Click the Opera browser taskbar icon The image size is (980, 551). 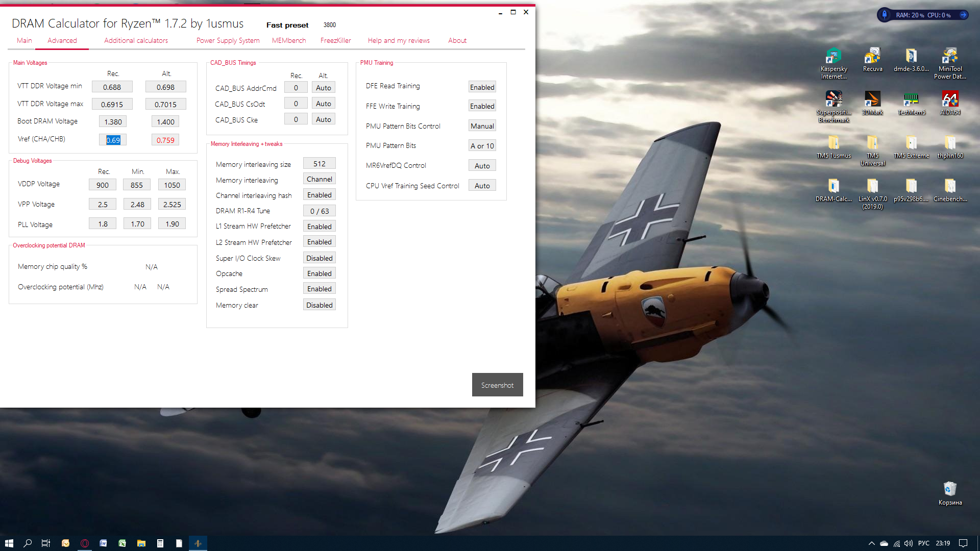click(85, 543)
